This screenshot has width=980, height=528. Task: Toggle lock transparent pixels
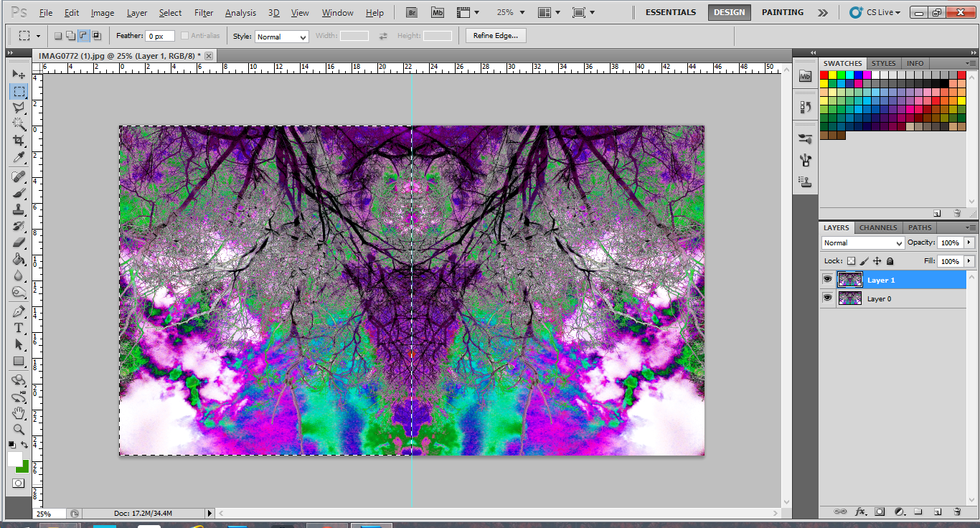point(852,262)
